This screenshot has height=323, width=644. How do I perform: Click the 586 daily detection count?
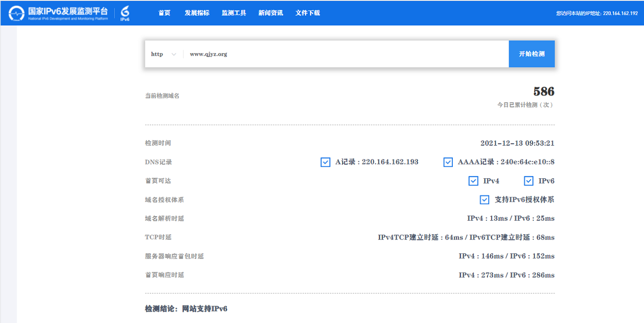click(544, 91)
